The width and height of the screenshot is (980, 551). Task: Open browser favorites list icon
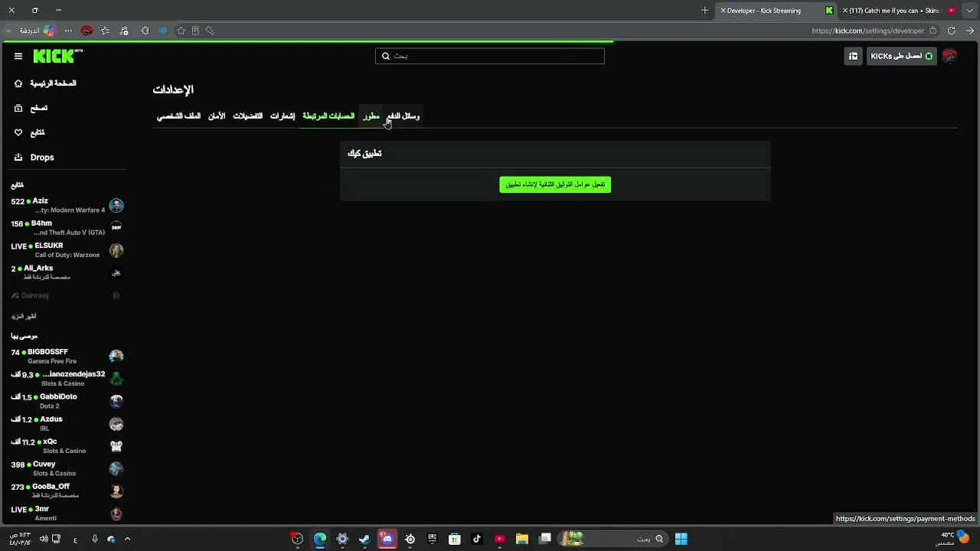coord(106,31)
